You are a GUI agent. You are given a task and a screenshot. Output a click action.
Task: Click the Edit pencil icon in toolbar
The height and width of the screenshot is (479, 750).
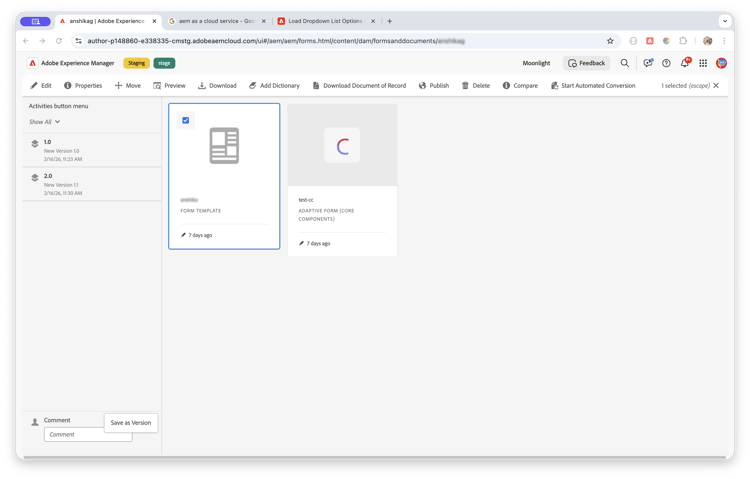click(33, 86)
